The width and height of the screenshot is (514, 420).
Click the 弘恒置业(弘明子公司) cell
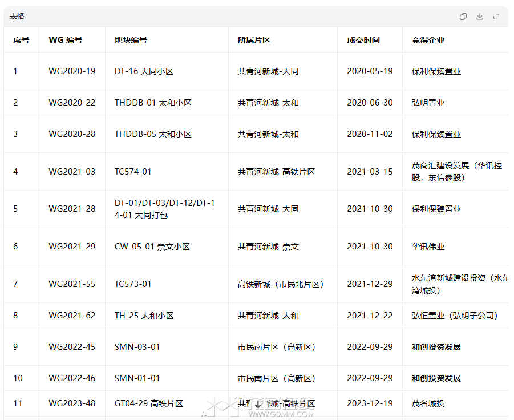(455, 316)
